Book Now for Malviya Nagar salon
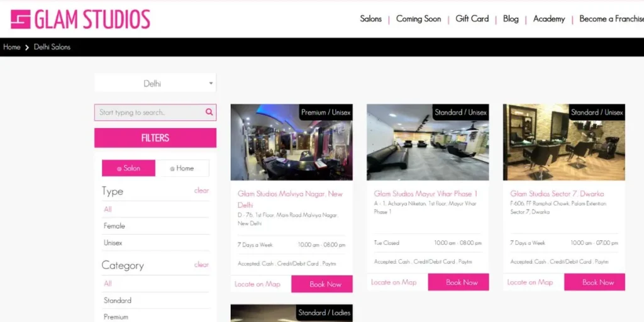The image size is (644, 322). 325,284
